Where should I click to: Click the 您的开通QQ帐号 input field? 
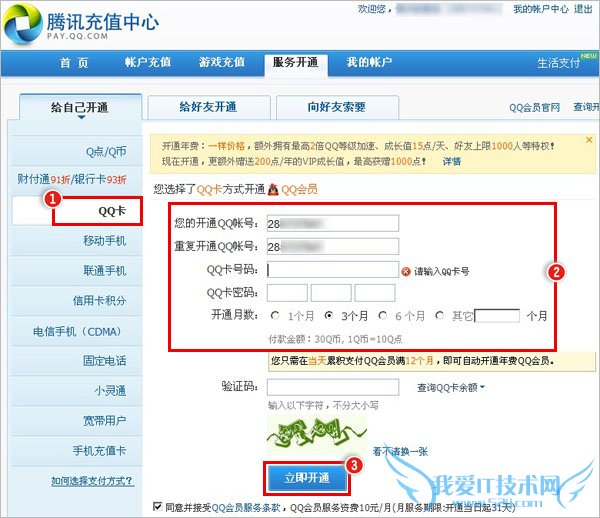333,223
